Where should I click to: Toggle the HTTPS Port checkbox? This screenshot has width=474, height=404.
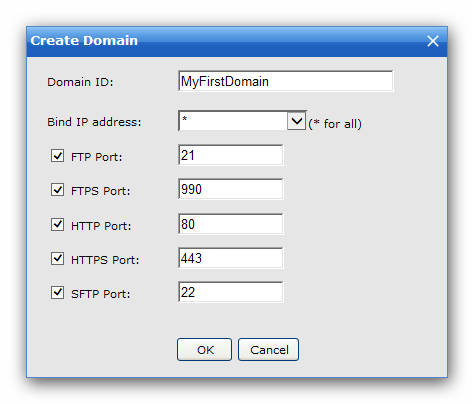pos(57,258)
